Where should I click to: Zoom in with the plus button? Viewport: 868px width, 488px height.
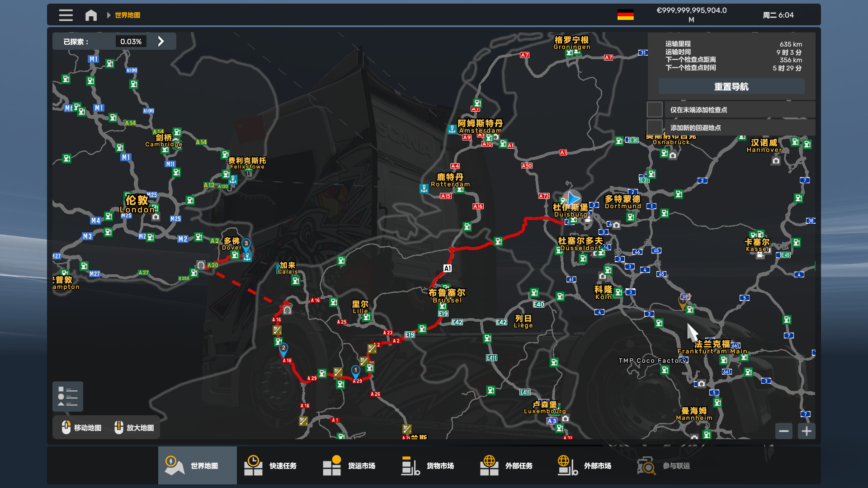tap(806, 431)
